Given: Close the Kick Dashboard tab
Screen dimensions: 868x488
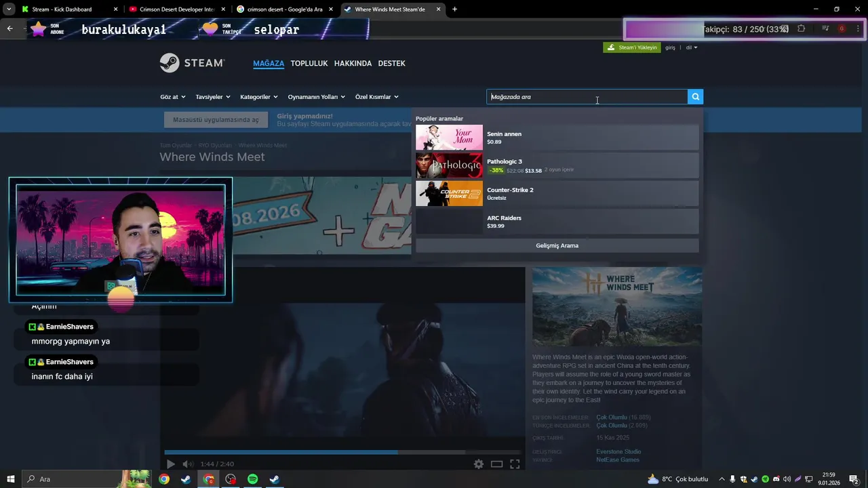Looking at the screenshot, I should click(x=115, y=9).
